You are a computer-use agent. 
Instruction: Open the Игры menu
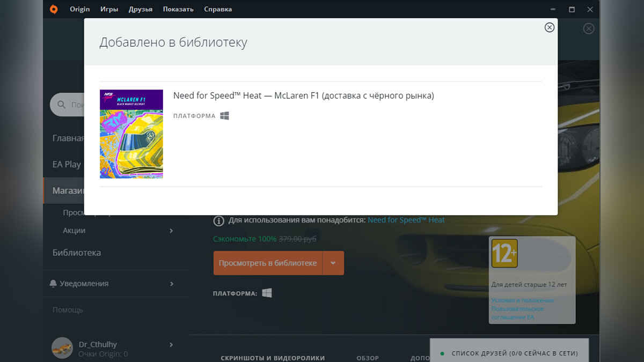109,9
